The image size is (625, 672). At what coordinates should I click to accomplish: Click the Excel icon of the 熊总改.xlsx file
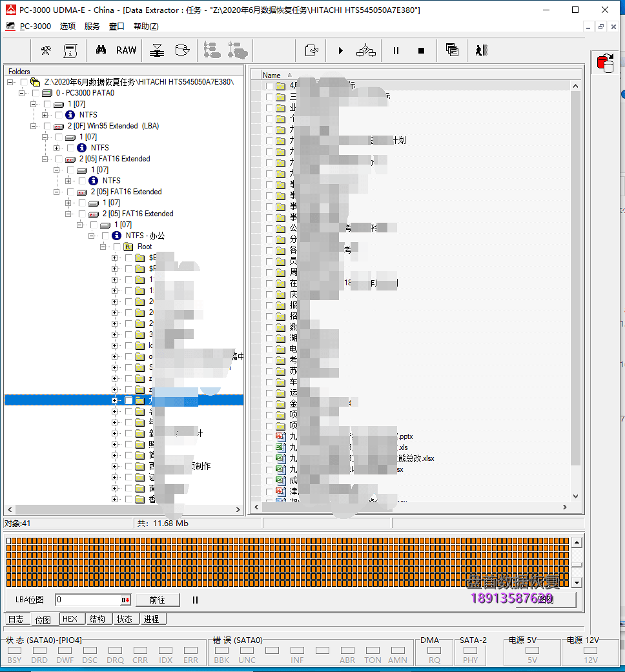coord(280,458)
